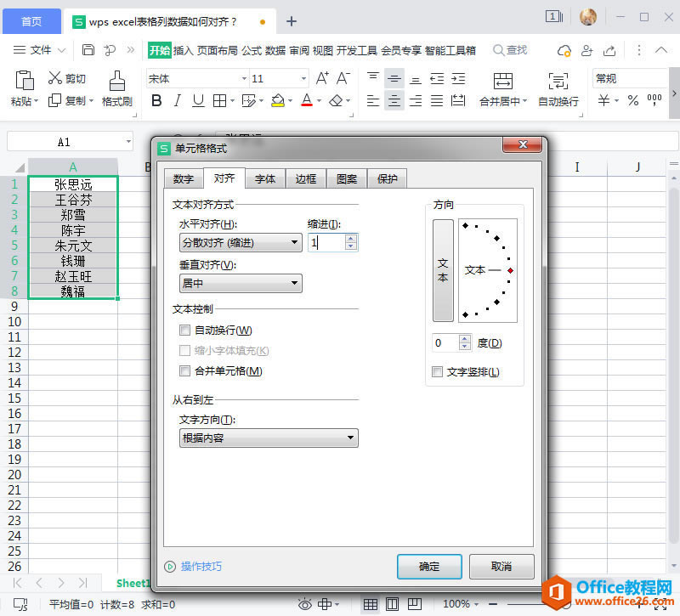
Task: Switch to the 边框 tab
Action: [306, 178]
